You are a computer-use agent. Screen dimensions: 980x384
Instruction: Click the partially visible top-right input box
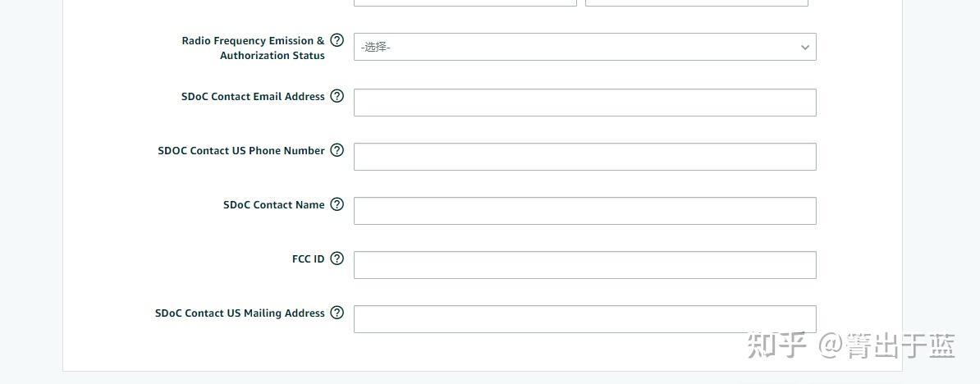point(696,2)
